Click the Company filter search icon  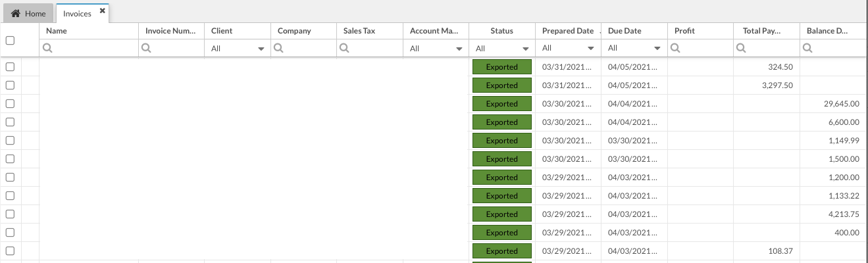pyautogui.click(x=278, y=48)
